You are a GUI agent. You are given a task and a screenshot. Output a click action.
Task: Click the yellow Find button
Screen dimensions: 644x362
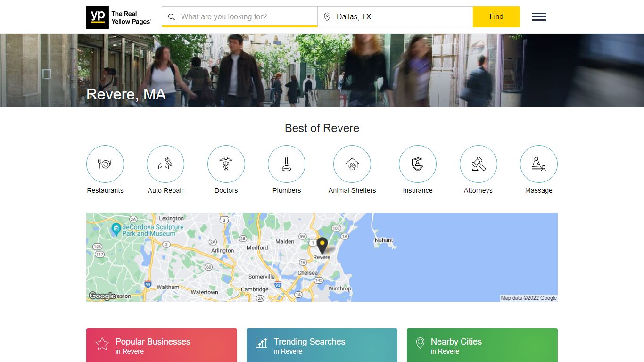496,16
